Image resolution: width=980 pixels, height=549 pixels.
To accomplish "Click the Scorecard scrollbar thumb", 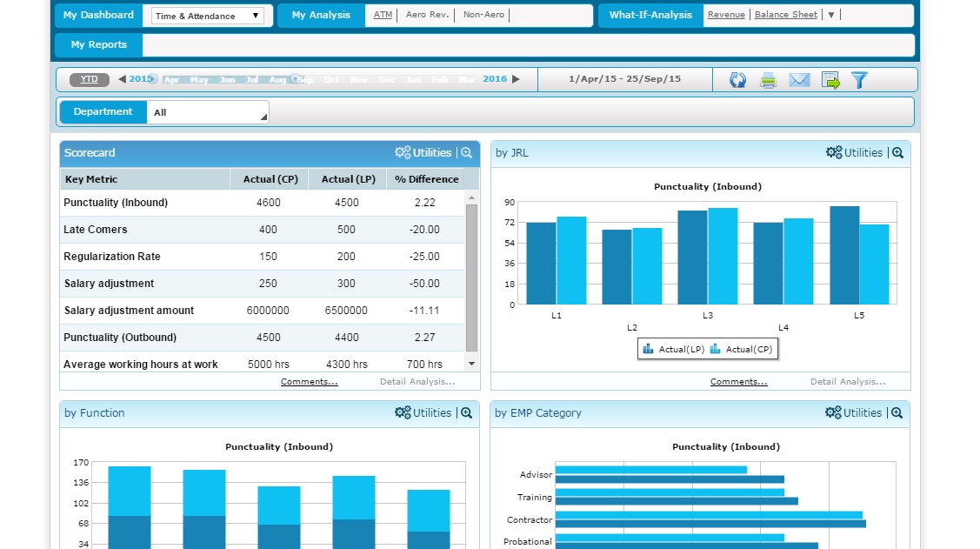I will [472, 278].
